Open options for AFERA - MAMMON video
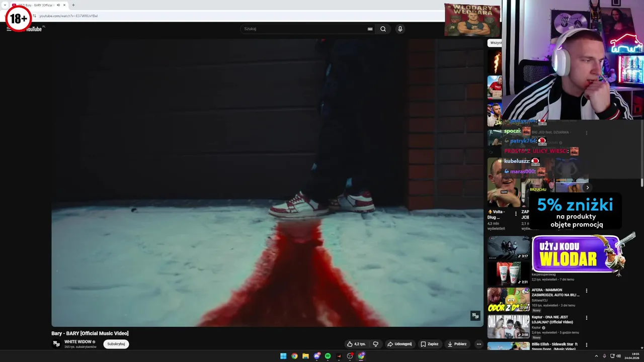The width and height of the screenshot is (644, 362). 586,291
